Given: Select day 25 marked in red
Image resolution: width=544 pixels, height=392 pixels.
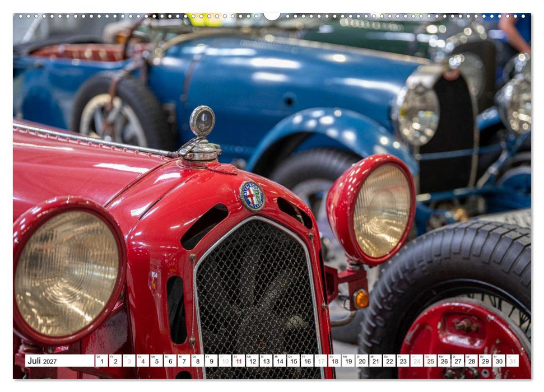Looking at the screenshot, I should [430, 361].
